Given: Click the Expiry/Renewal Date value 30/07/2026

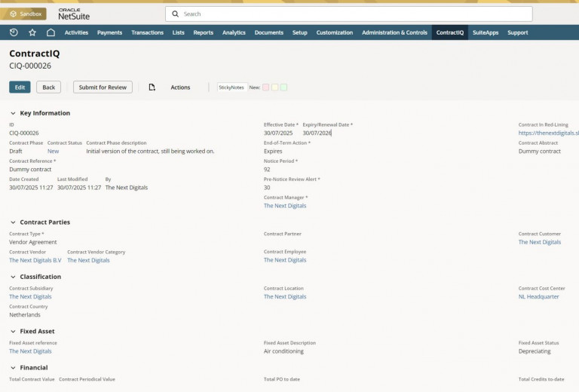Looking at the screenshot, I should 317,133.
